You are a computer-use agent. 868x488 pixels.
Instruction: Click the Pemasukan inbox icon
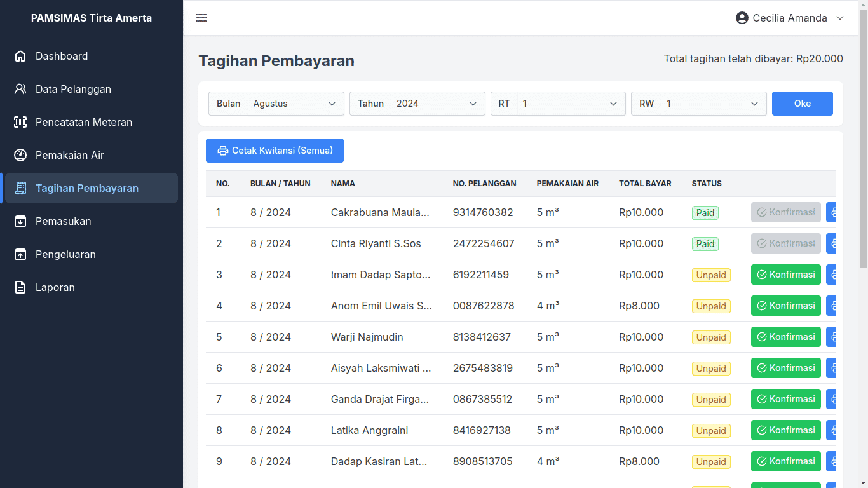20,221
